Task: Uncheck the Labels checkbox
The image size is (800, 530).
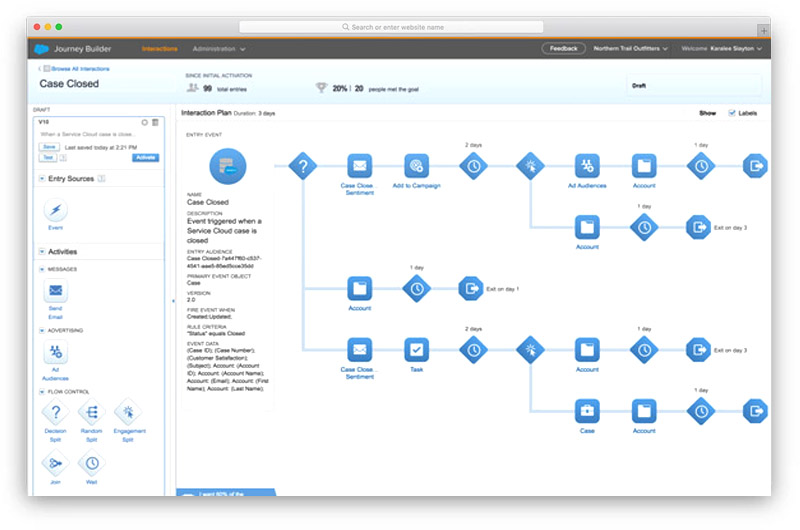Action: click(x=732, y=113)
